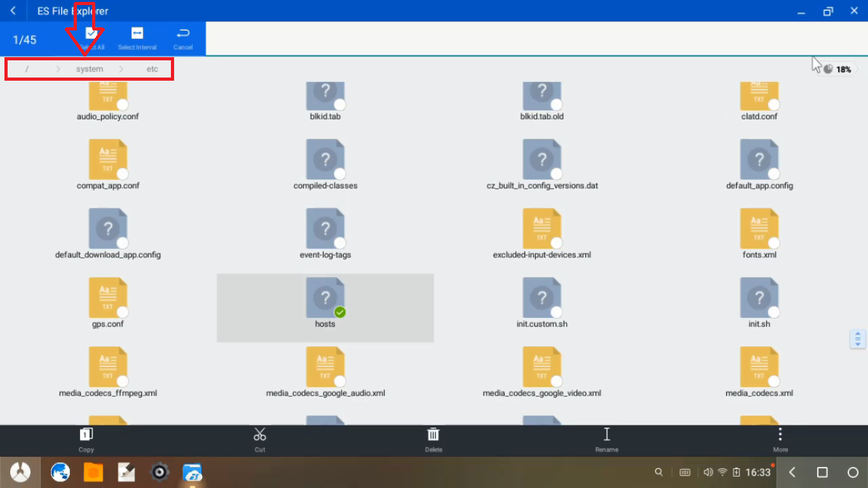Click the compiled-classes file icon
The height and width of the screenshot is (488, 868).
point(325,159)
